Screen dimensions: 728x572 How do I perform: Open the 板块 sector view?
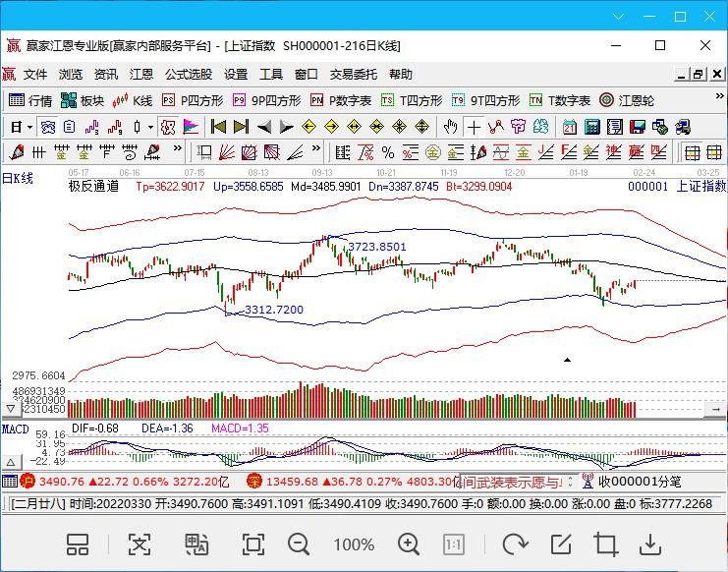click(x=83, y=100)
